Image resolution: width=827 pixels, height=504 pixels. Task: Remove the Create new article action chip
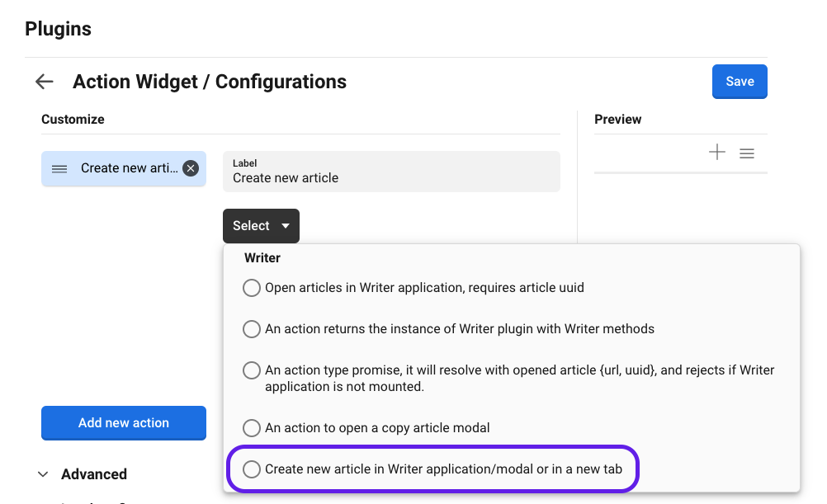(x=191, y=168)
